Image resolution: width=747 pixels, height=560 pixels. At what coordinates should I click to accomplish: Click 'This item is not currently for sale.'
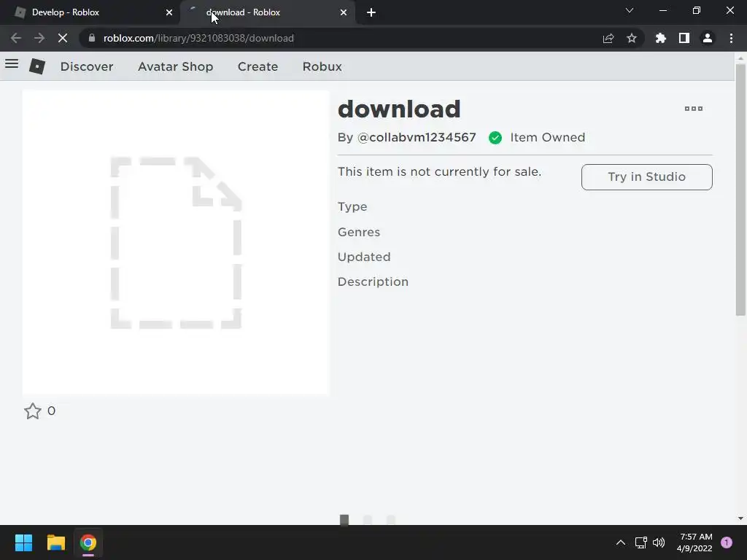point(440,172)
